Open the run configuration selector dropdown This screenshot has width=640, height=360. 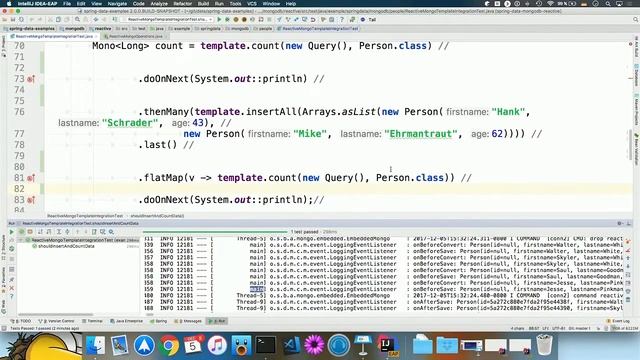(x=168, y=19)
